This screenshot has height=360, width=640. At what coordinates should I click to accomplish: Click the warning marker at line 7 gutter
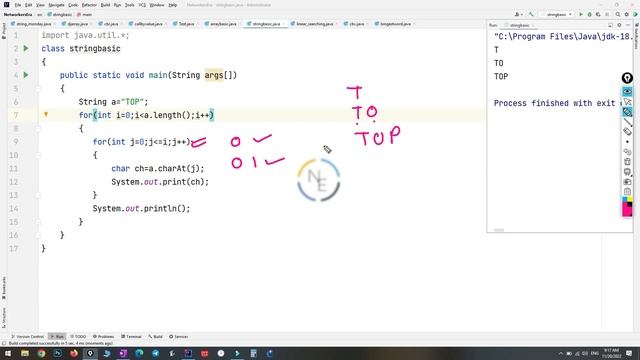point(46,115)
